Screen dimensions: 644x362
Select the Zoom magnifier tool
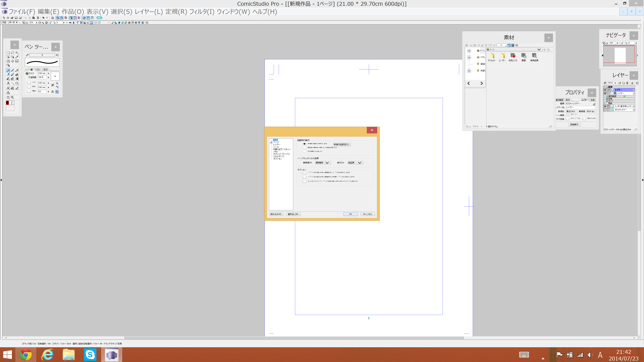(x=13, y=97)
